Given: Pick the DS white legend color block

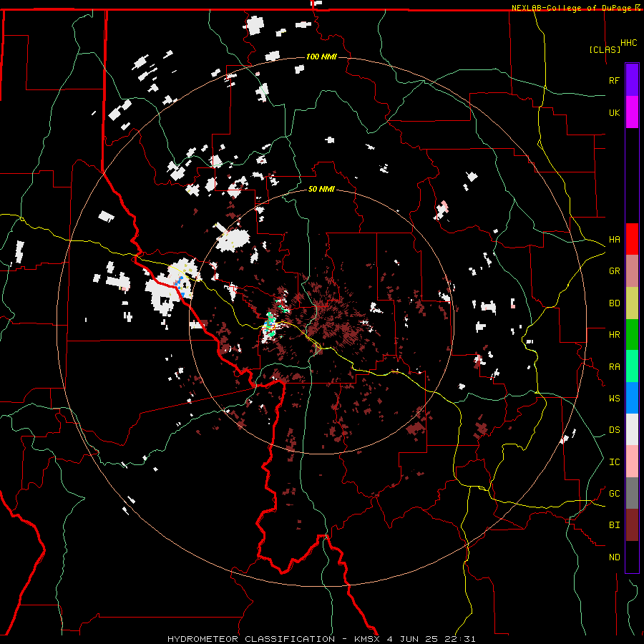Looking at the screenshot, I should pyautogui.click(x=632, y=429).
